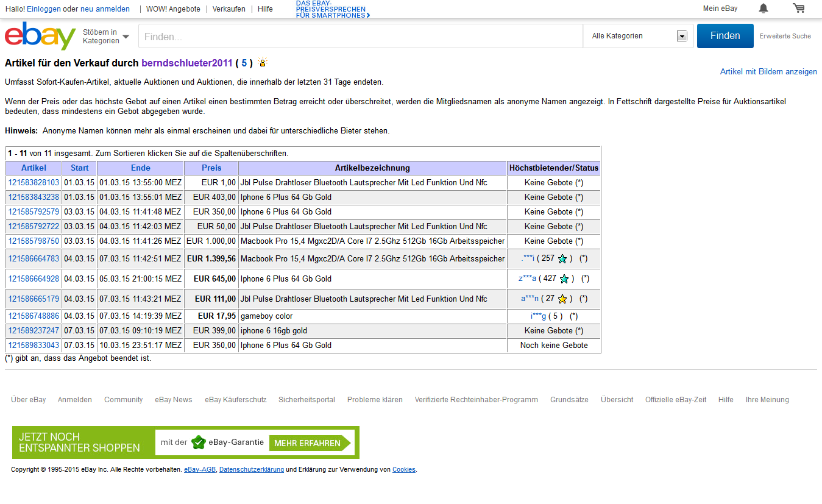Click eBay-Preisversprechen für Smartphones banner

333,9
